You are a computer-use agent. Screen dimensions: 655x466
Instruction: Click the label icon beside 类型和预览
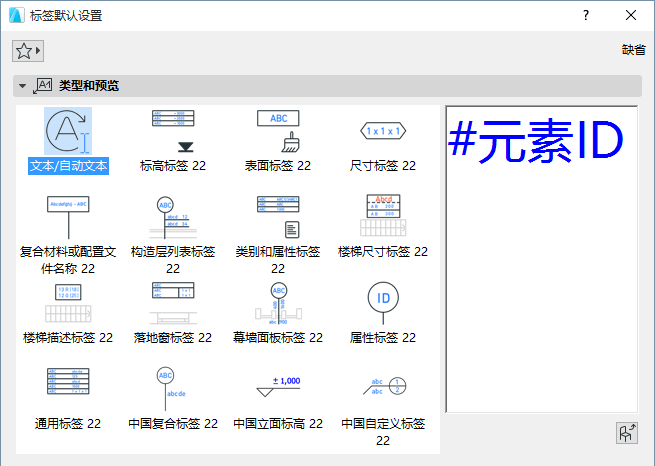tap(43, 86)
